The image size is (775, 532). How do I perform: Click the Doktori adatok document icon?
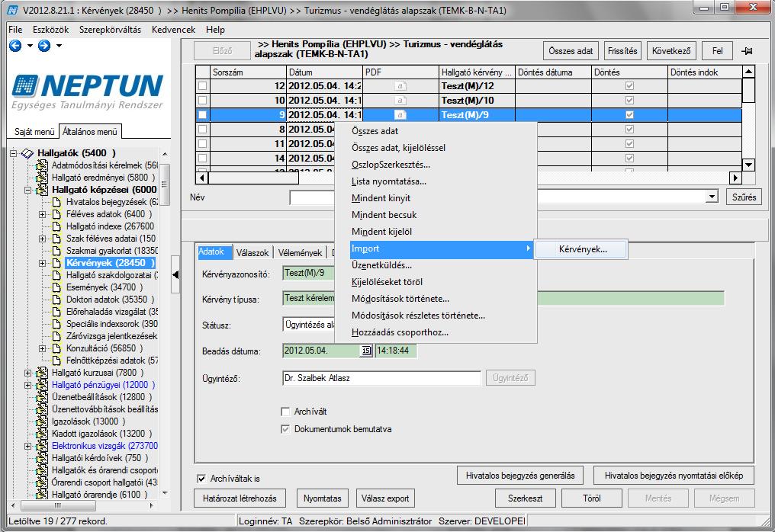point(57,300)
